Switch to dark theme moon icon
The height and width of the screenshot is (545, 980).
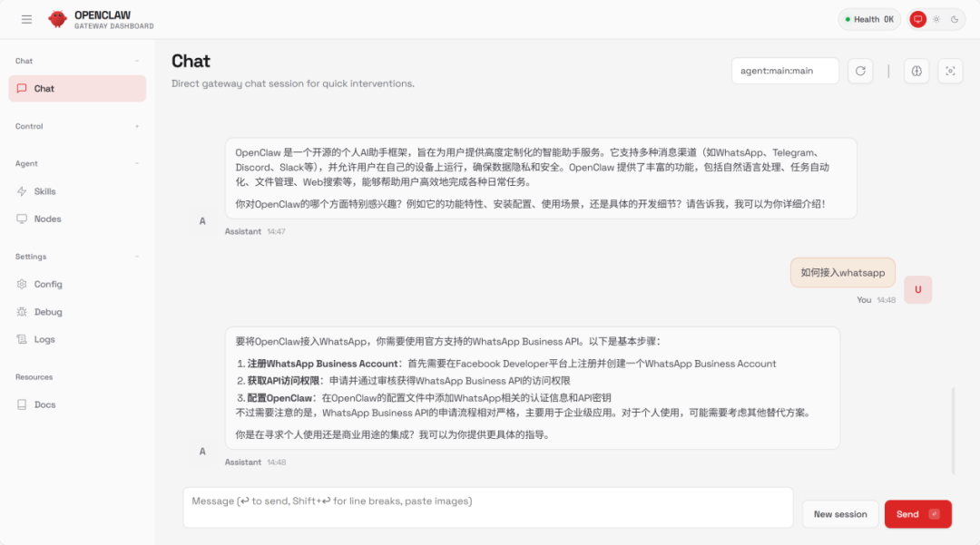(955, 19)
